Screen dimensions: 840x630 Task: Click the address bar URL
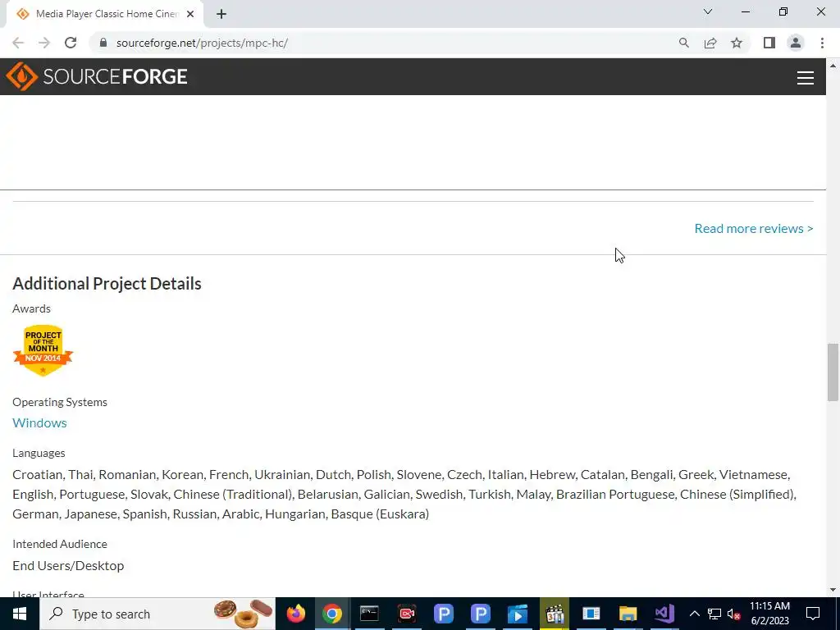coord(202,43)
